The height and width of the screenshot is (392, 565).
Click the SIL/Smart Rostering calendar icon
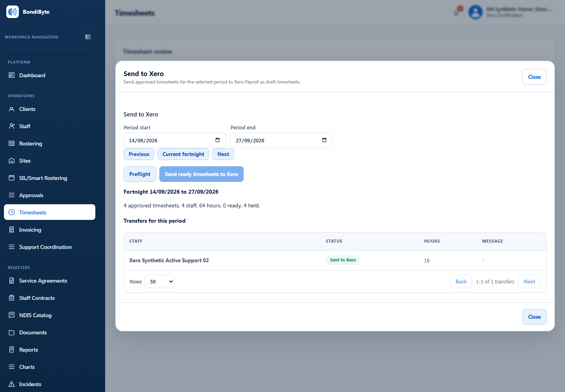12,178
